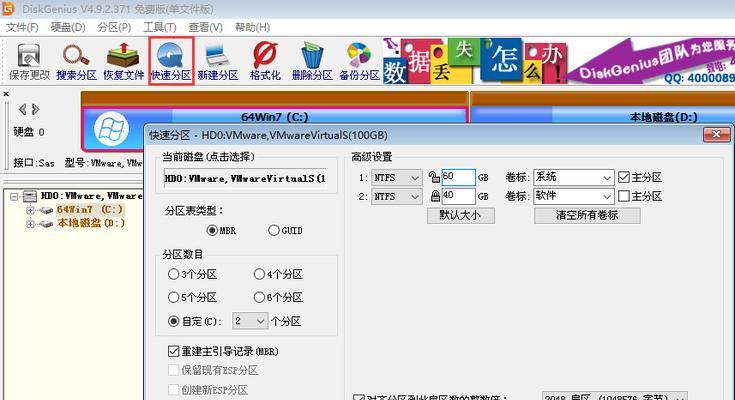Select the New Partition (新建分区) icon
This screenshot has width=735, height=400.
218,61
